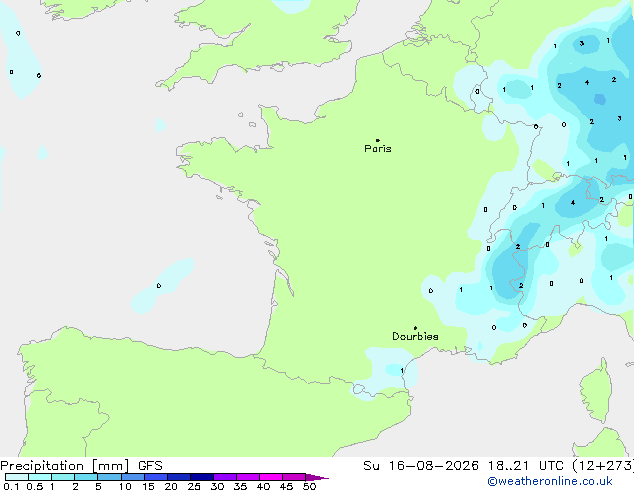Pick the 10 mm legend color swatch

click(132, 477)
